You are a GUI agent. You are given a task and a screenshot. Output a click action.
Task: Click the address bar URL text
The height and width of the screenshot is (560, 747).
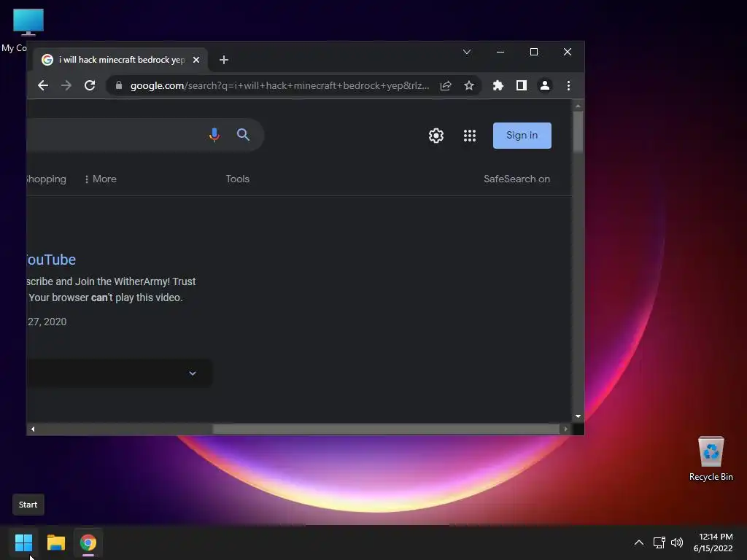279,86
